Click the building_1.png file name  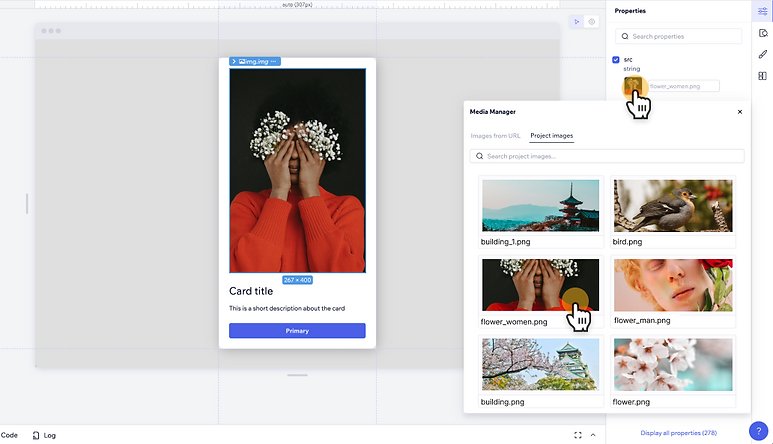point(505,242)
